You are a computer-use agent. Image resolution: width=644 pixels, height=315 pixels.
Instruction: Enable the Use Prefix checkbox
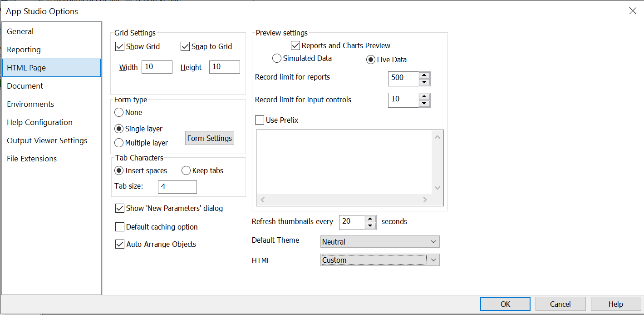point(260,120)
